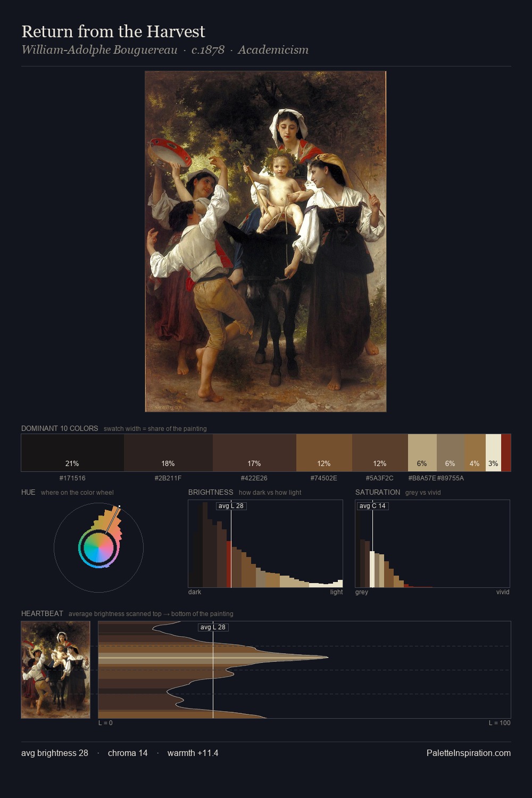Click the BRIGHTNESS section heading
Viewport: 532px width, 798px height.
211,492
